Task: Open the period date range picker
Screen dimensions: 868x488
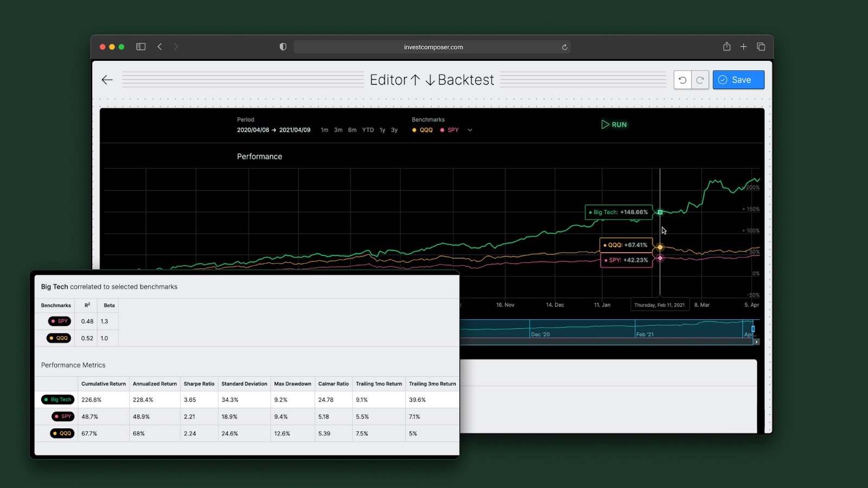Action: [x=273, y=130]
